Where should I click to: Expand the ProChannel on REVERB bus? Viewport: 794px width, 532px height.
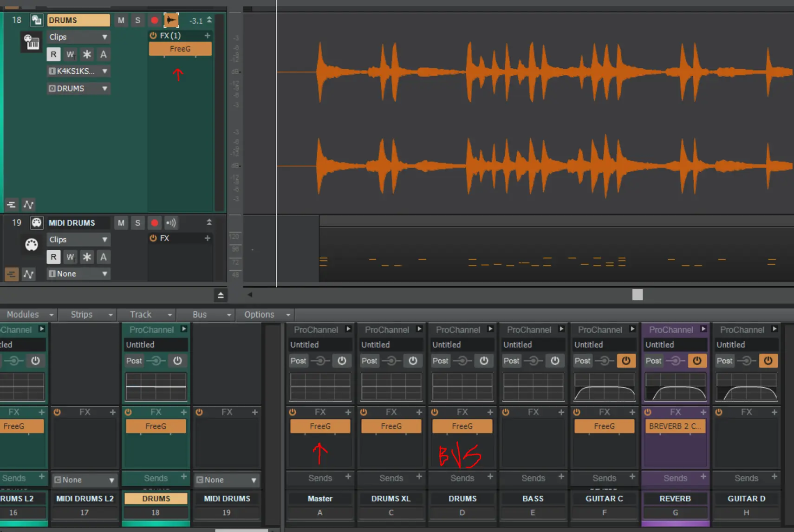(703, 329)
